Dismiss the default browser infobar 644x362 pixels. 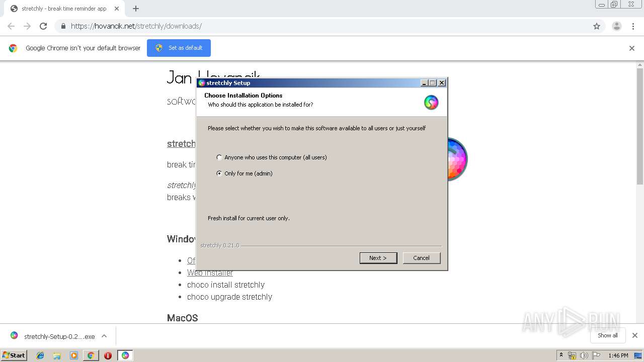(632, 48)
